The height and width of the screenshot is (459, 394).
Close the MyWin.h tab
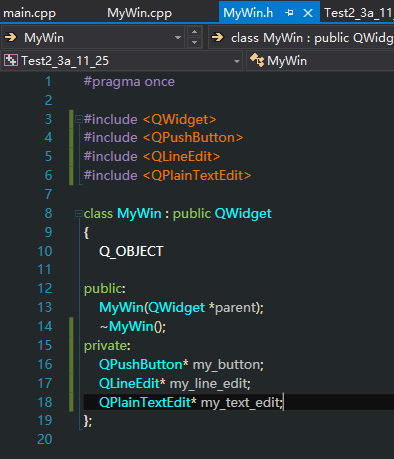point(308,13)
